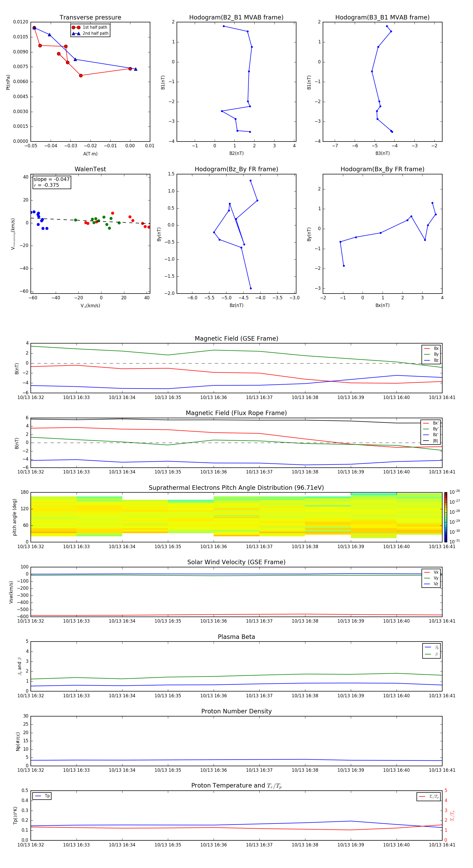Click the |B| legend entry in Flux Rope plot

[431, 441]
